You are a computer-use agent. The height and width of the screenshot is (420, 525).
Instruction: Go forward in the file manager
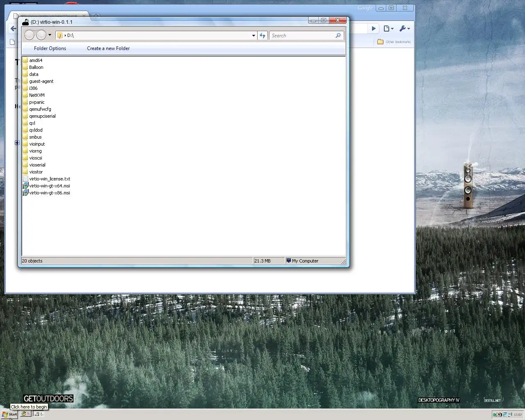pos(41,35)
